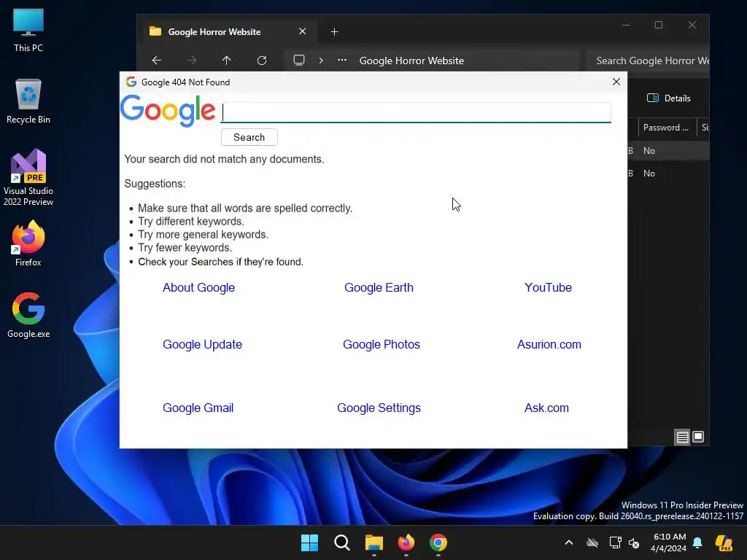Focus the Search Google Horror Website box

[648, 61]
